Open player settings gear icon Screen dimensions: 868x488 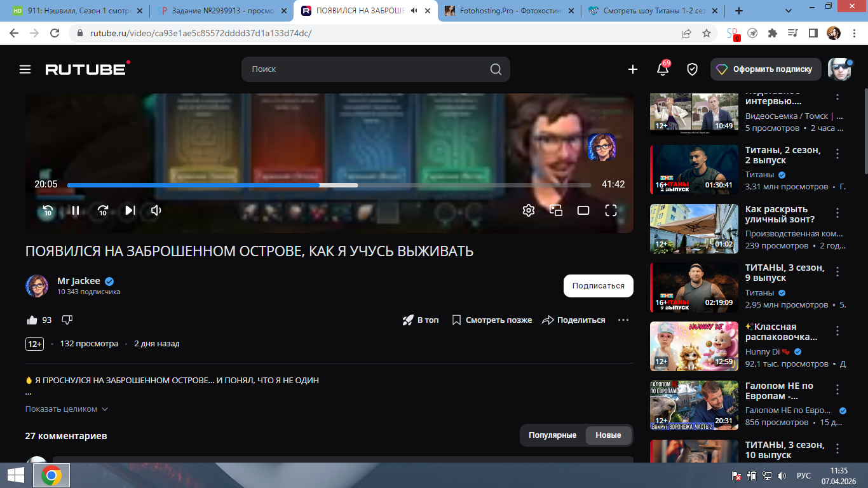(x=528, y=210)
